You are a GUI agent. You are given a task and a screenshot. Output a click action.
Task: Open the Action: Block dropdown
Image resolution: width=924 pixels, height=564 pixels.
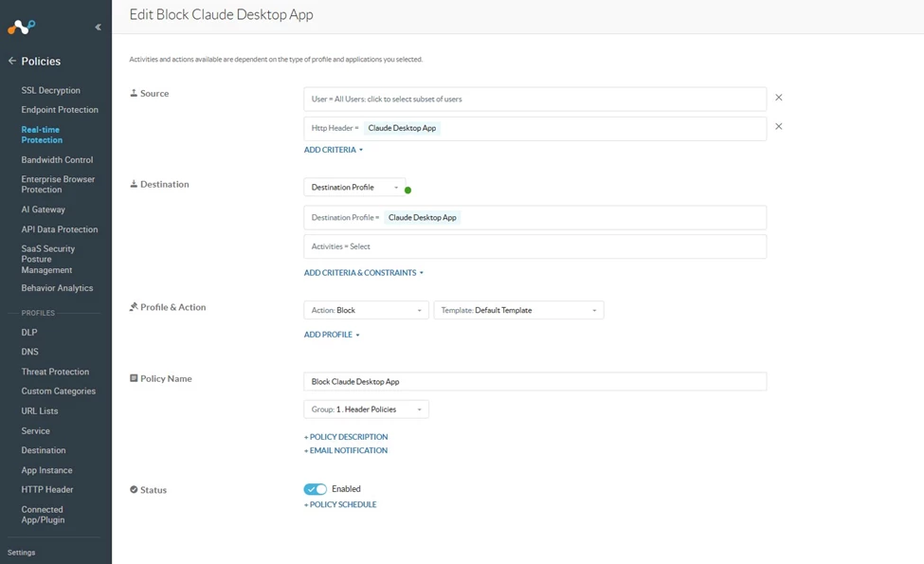(367, 310)
